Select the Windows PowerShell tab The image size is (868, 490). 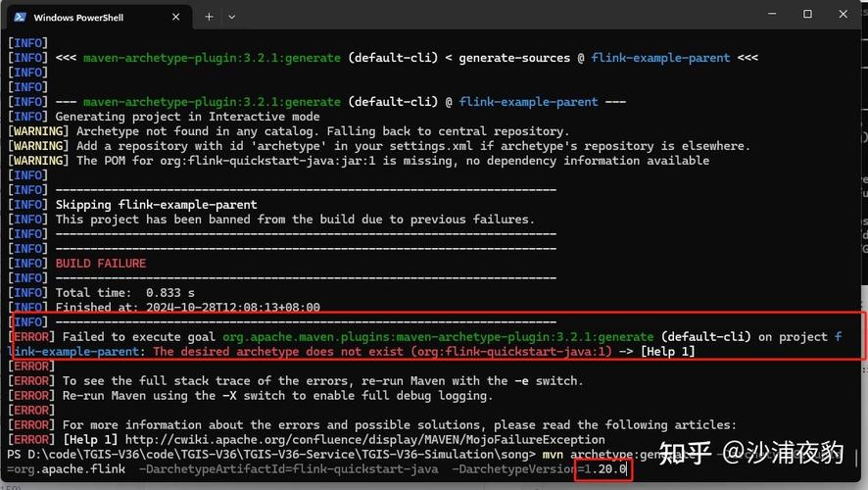tap(100, 18)
